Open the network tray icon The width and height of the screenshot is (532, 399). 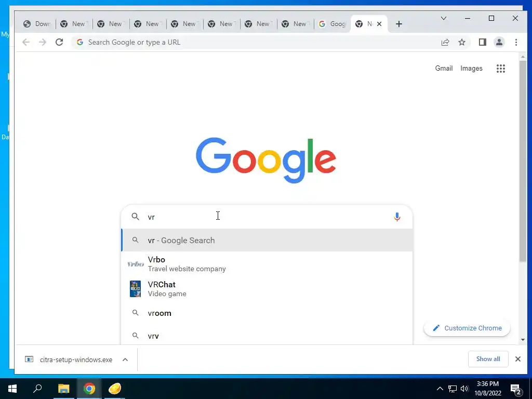pyautogui.click(x=453, y=389)
